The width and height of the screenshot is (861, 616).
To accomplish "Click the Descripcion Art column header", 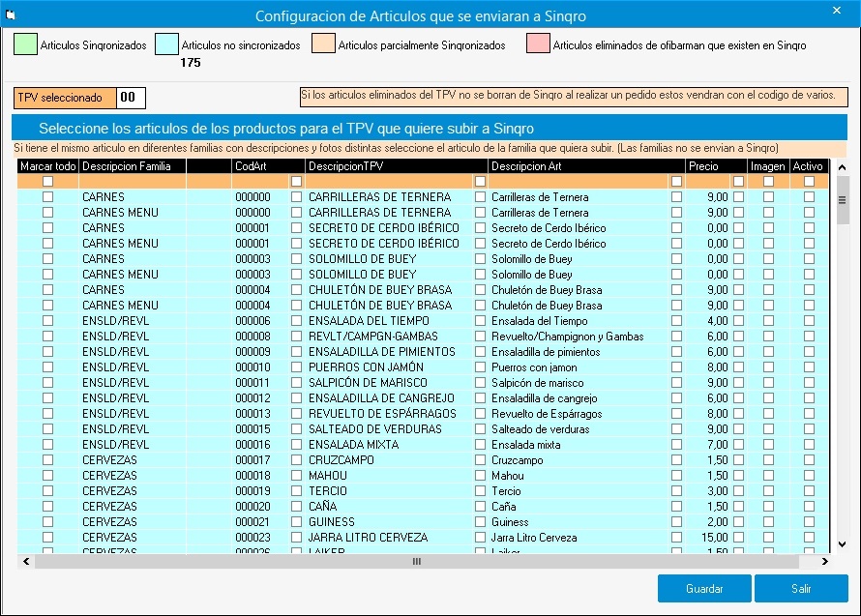I will pyautogui.click(x=586, y=166).
